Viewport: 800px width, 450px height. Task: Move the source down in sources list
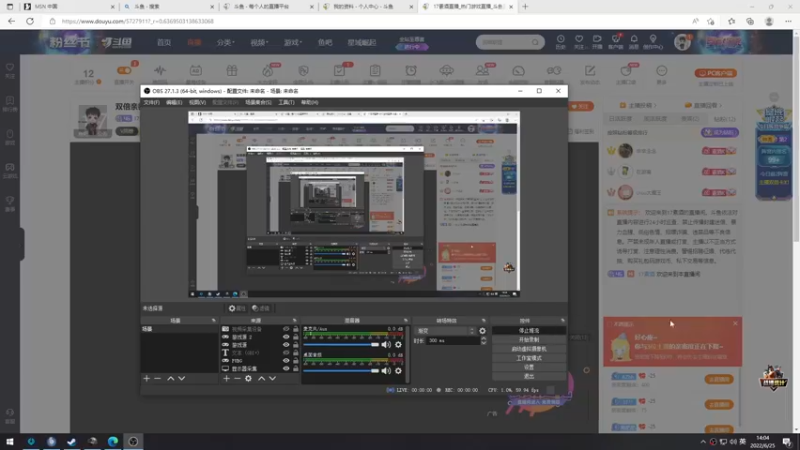click(x=272, y=379)
